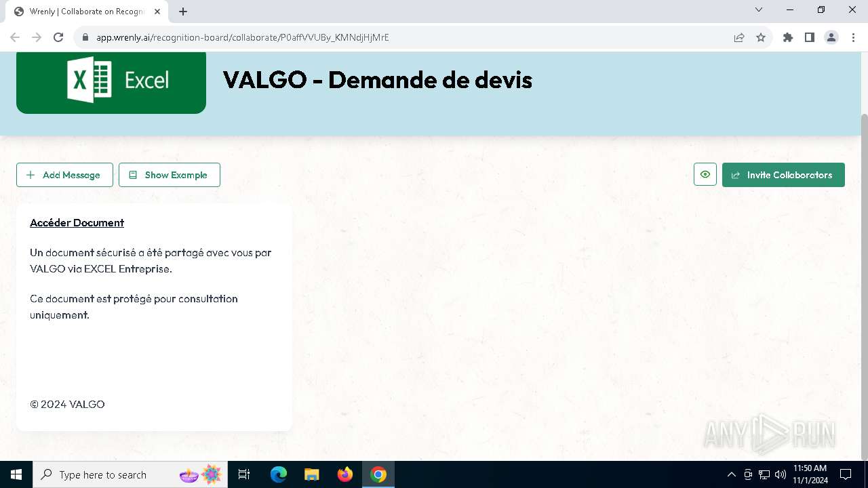Open Task View on the taskbar
This screenshot has height=488, width=868.
tap(244, 474)
